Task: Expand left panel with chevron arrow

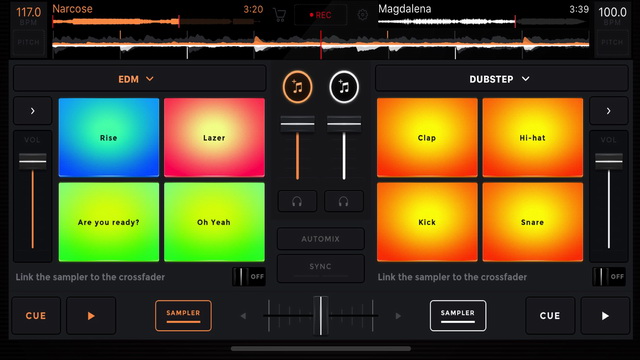Action: coord(33,111)
